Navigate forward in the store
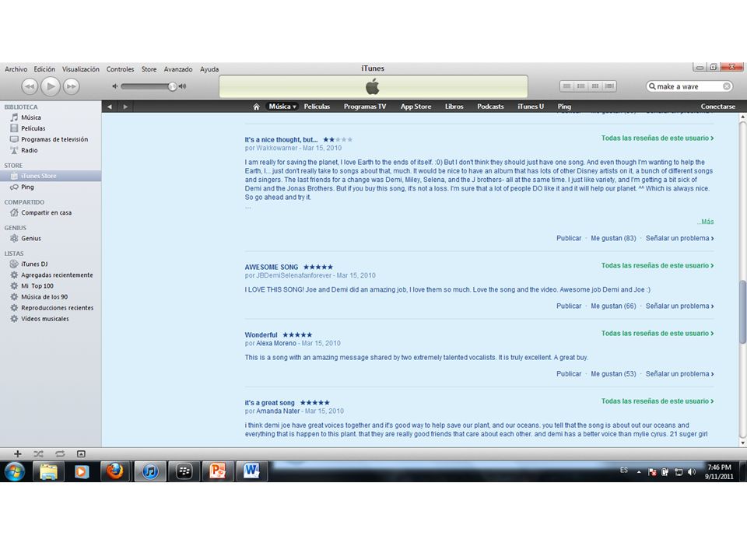This screenshot has height=560, width=747. coord(125,107)
